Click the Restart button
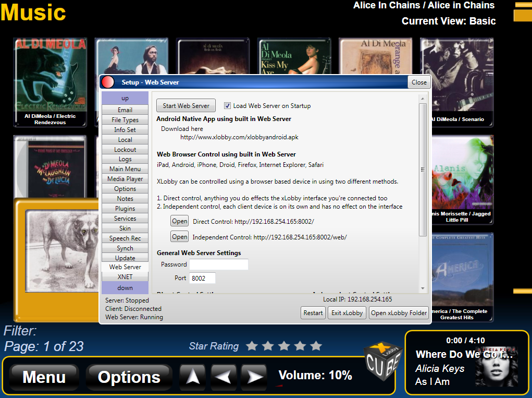Viewport: 532px width, 398px height. (x=313, y=313)
